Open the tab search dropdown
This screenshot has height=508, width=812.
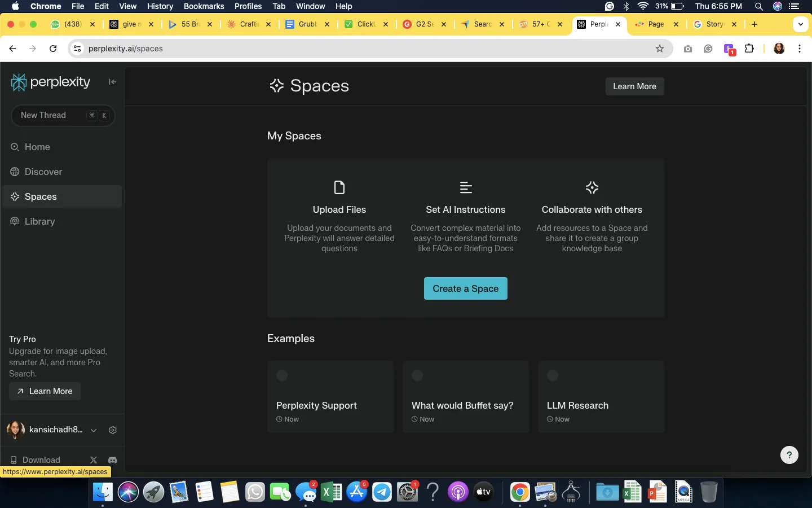pos(801,24)
